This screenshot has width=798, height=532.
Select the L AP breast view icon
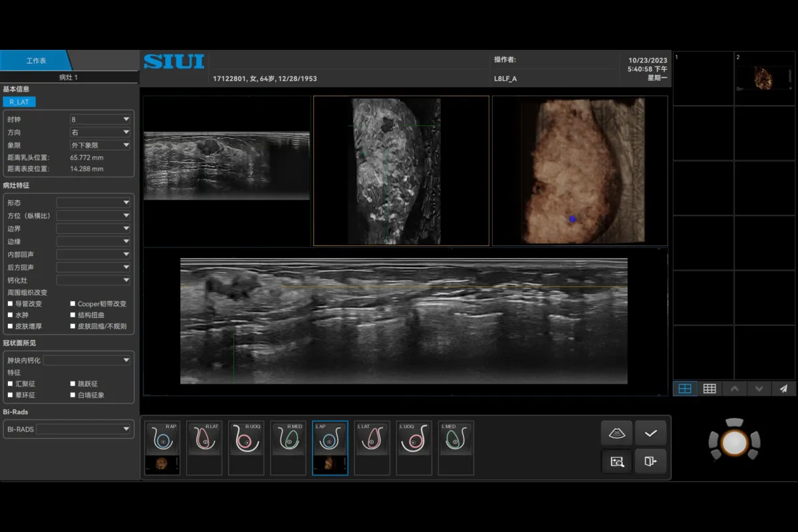point(330,438)
